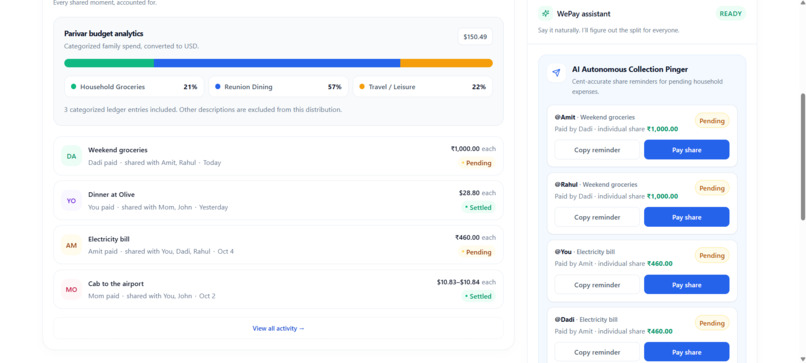Open the Weekend groceries ledger entry title
Screen dimensions: 806x363
point(118,150)
